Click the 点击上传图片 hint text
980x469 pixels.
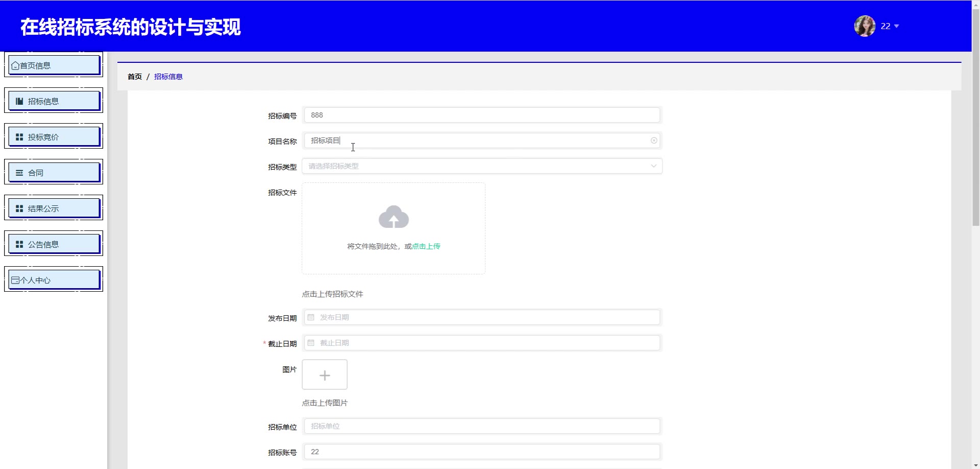click(325, 403)
